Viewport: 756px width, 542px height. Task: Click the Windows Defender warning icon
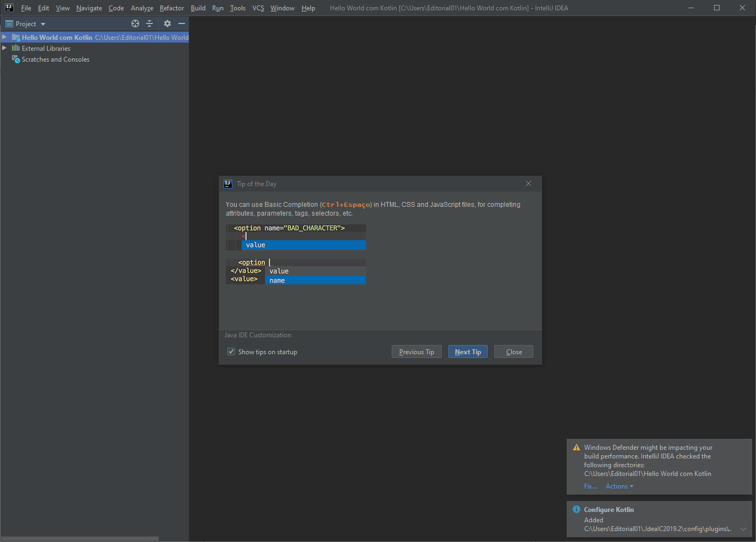coord(576,448)
